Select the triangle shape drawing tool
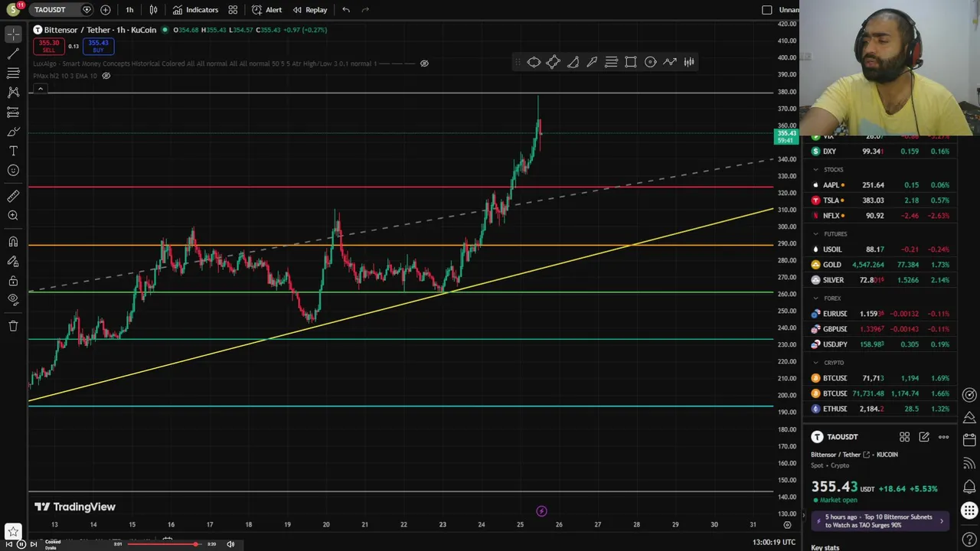 573,62
